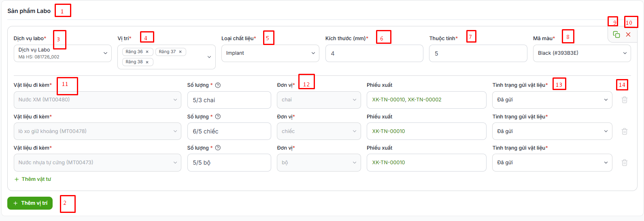Delete the lò xo giữ khoảng row
The width and height of the screenshot is (644, 221).
(x=625, y=131)
